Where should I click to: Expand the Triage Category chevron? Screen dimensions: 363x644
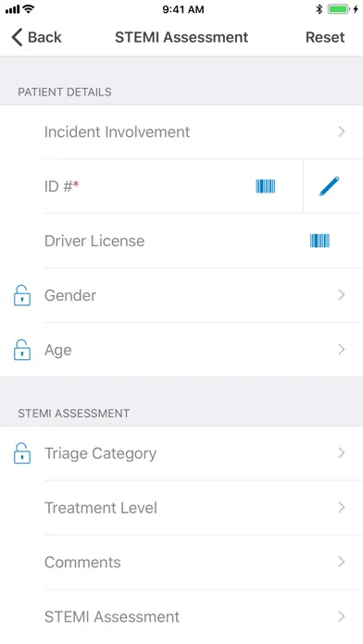click(341, 453)
